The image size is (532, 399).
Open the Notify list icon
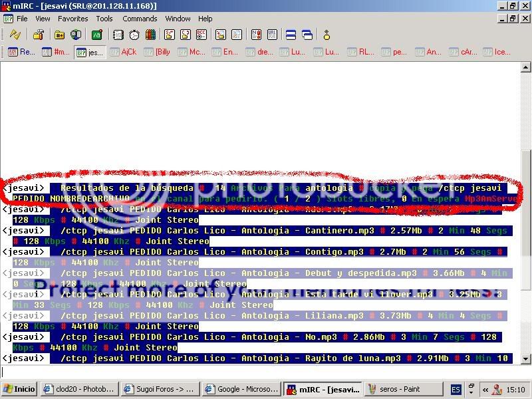coord(256,35)
